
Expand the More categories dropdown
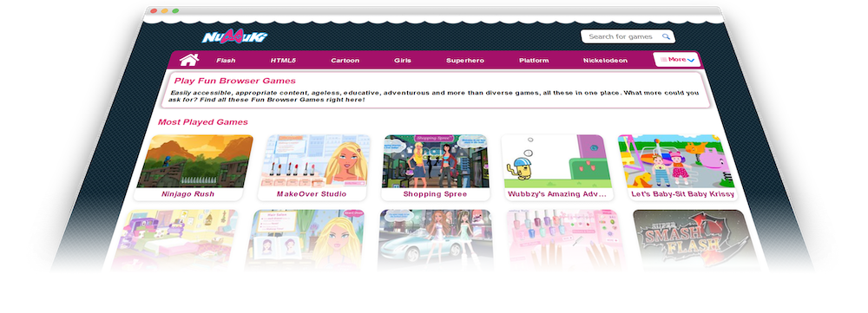click(676, 59)
